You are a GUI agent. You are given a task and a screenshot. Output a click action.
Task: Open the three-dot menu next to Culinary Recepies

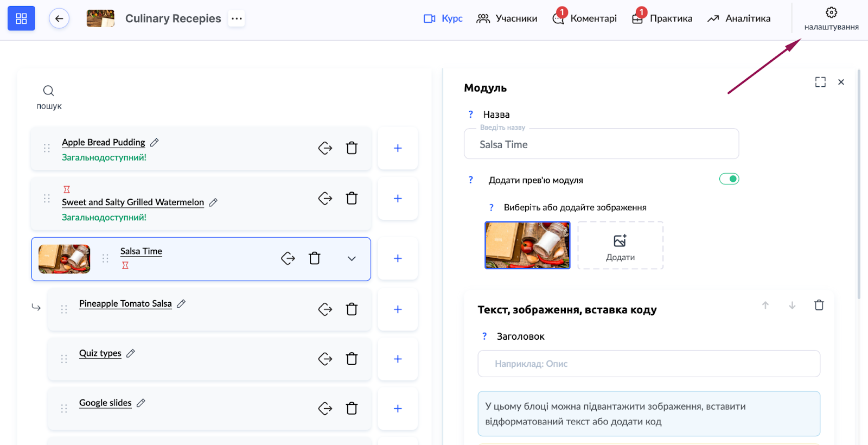tap(237, 18)
